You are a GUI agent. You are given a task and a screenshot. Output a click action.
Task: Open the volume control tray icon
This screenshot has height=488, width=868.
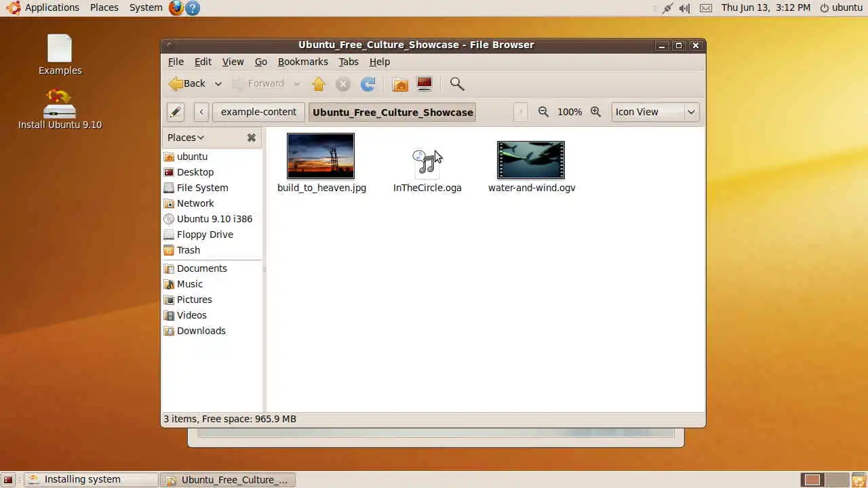tap(685, 8)
